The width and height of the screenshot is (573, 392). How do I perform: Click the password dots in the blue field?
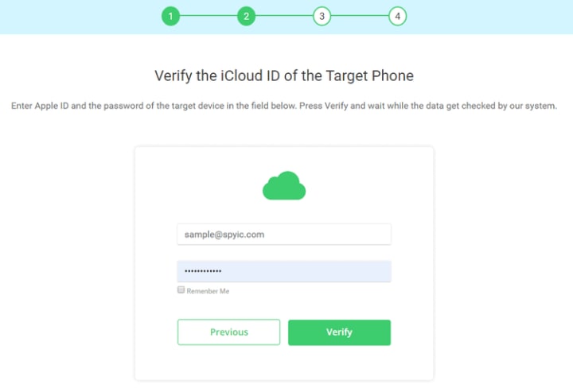pos(203,271)
